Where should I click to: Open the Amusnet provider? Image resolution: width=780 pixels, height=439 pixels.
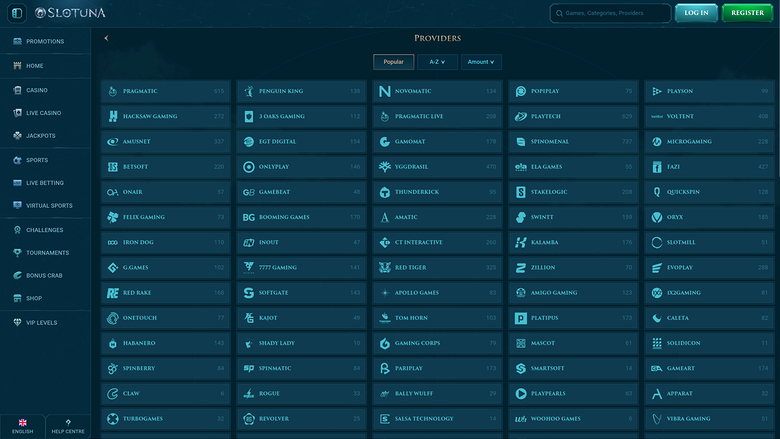(166, 142)
